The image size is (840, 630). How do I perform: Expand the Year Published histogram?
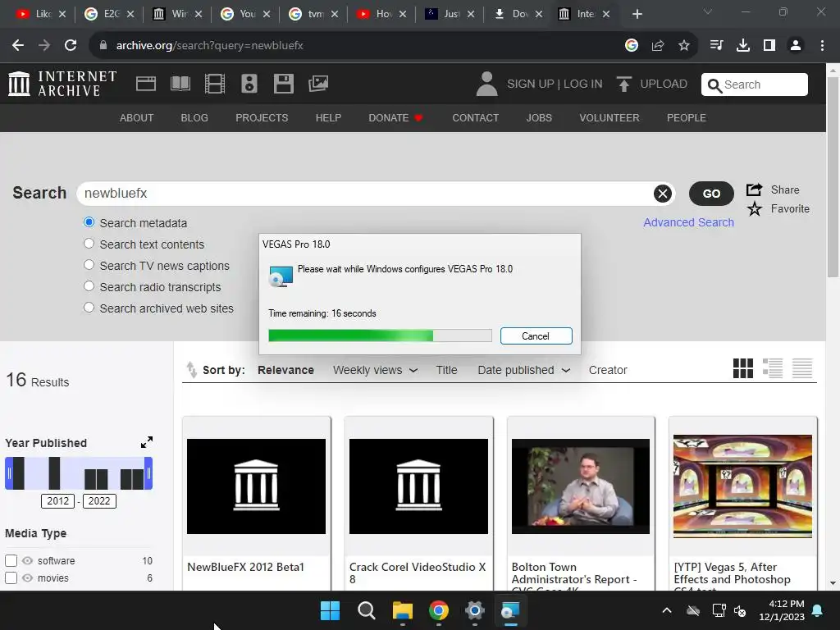tap(147, 442)
